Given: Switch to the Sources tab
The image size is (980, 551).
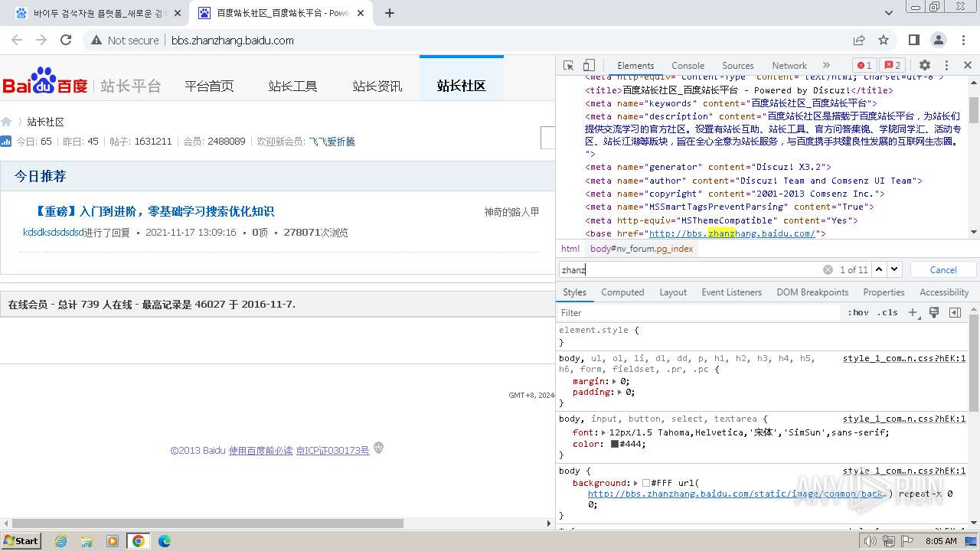Looking at the screenshot, I should [x=737, y=66].
